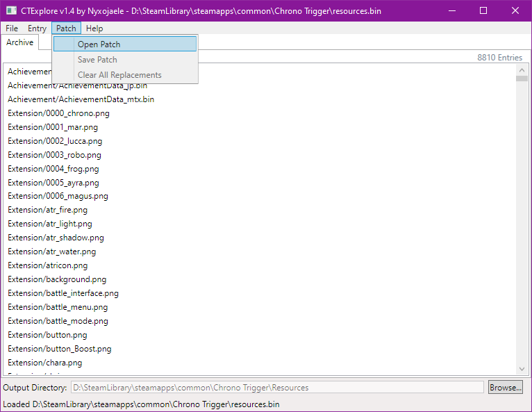Minimize the CTExplore window

[x=452, y=11]
